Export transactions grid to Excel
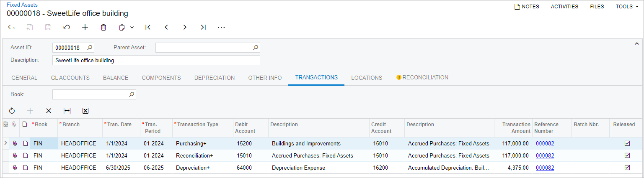The height and width of the screenshot is (178, 644). click(85, 111)
